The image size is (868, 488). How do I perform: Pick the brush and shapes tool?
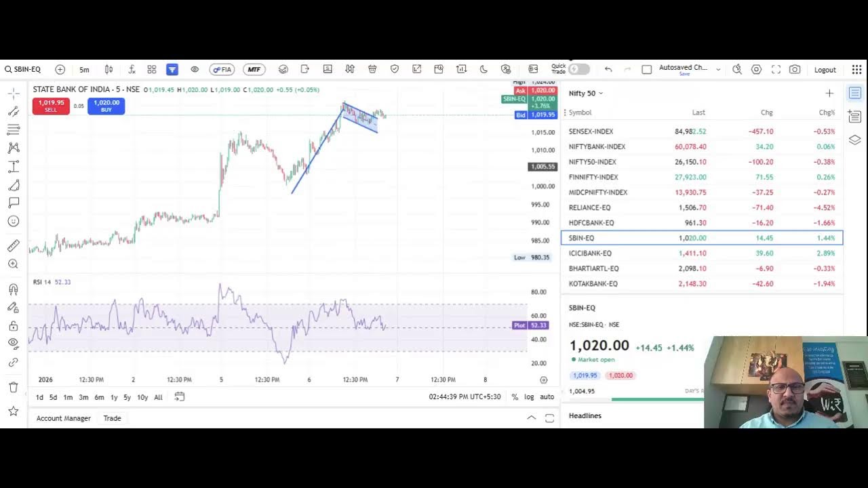[x=14, y=185]
